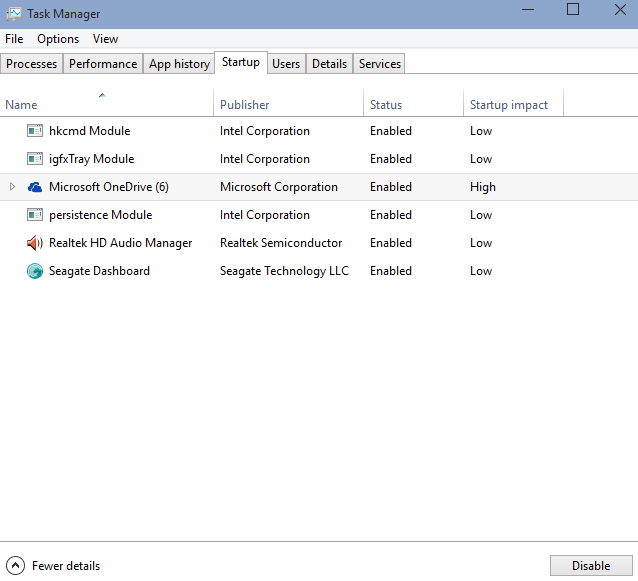The width and height of the screenshot is (638, 581).
Task: Expand the Microsoft OneDrive entry
Action: (12, 187)
